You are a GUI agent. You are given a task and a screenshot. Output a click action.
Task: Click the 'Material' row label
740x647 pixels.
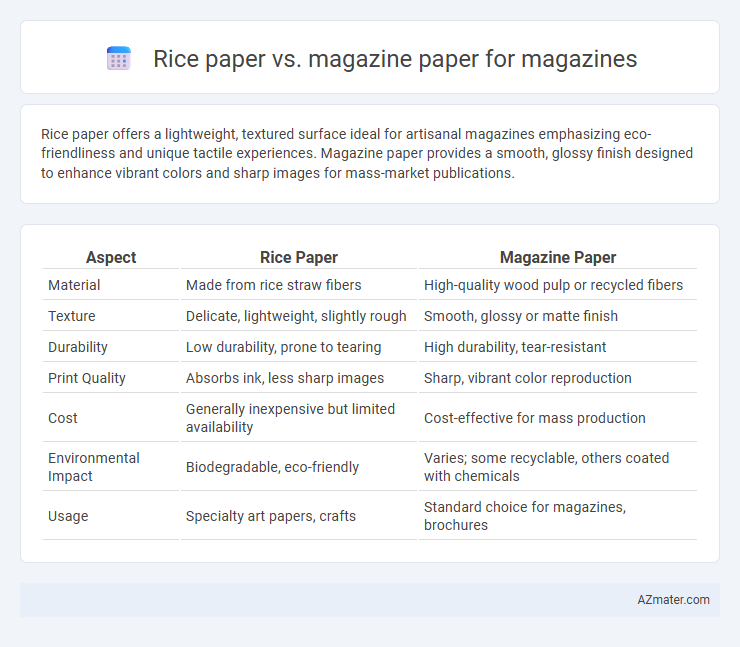pos(74,285)
